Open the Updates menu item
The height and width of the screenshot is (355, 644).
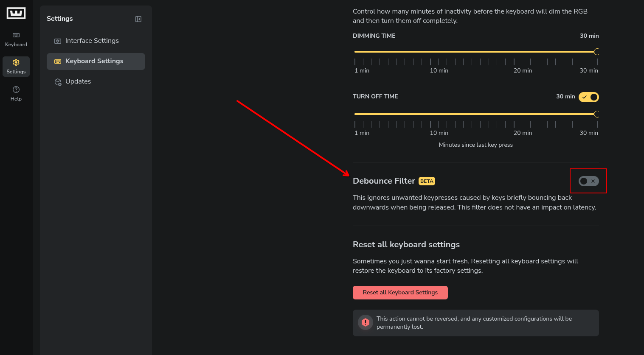[x=78, y=81]
